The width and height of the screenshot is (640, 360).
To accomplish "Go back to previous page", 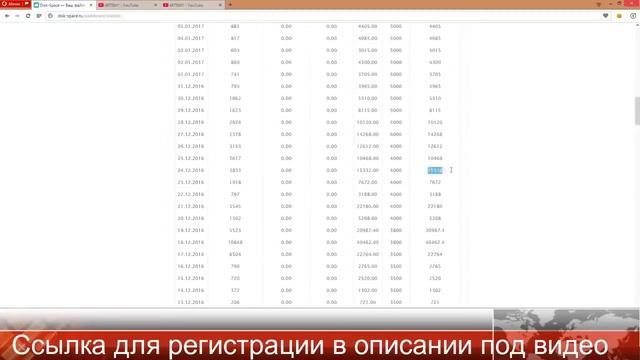I will pyautogui.click(x=7, y=16).
